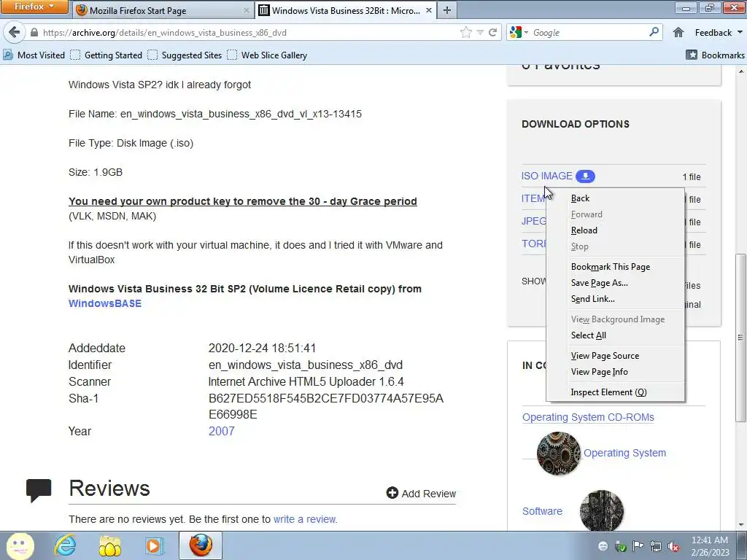
Task: Click the blue download icon beside ISO IMAGE
Action: coord(585,176)
